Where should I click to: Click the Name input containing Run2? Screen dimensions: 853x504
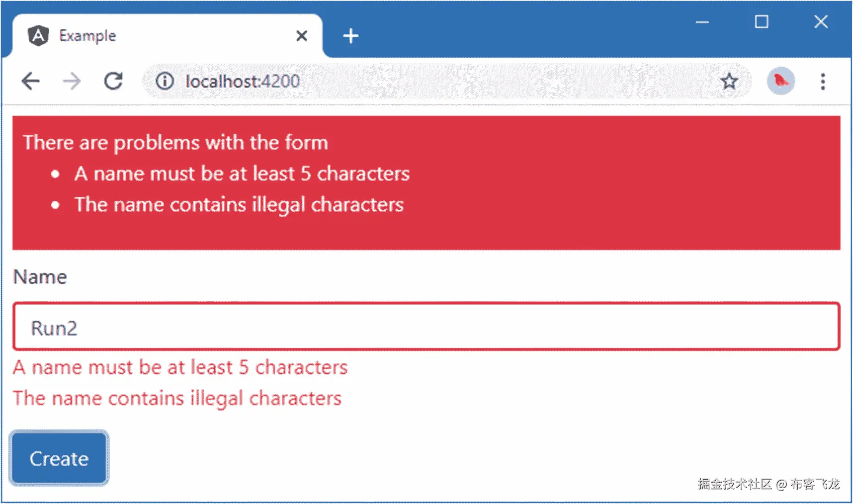coord(426,327)
